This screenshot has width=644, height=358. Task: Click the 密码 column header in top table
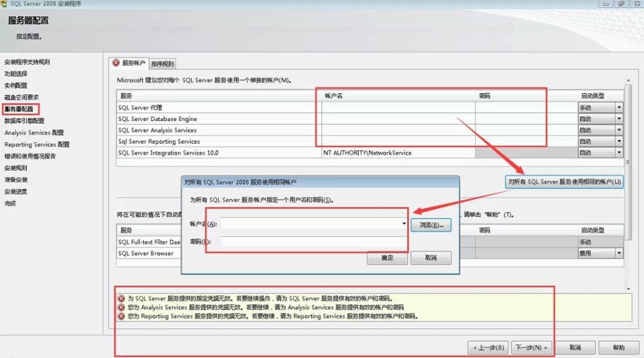pyautogui.click(x=527, y=96)
